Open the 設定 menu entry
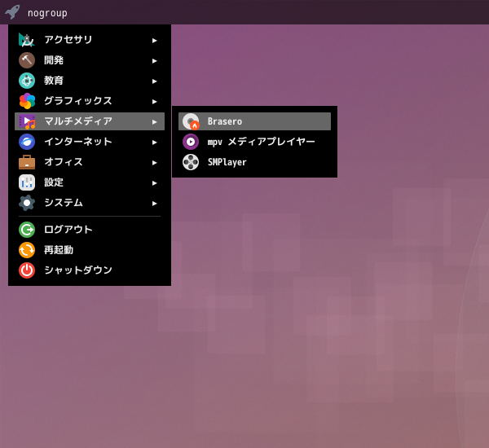The image size is (489, 448). click(90, 182)
